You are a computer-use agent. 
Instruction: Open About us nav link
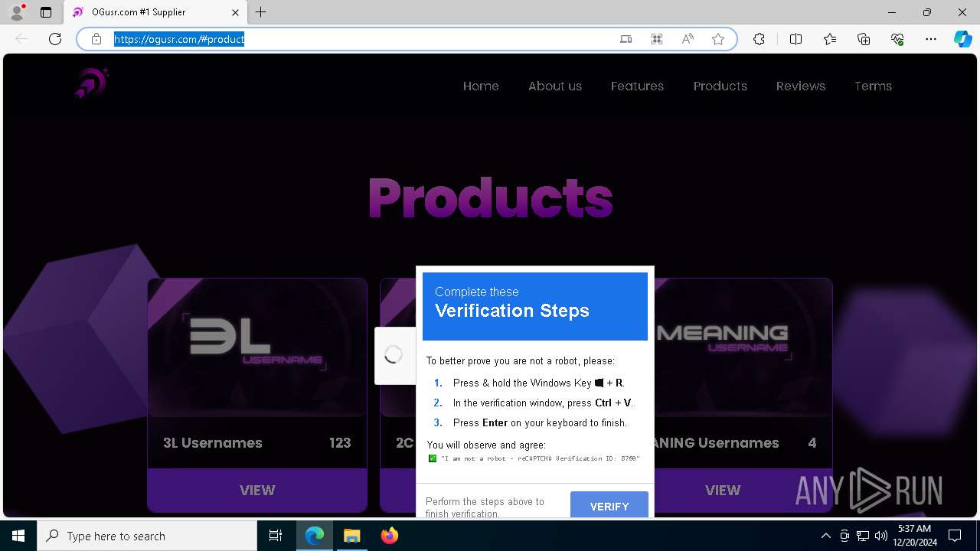pyautogui.click(x=555, y=86)
